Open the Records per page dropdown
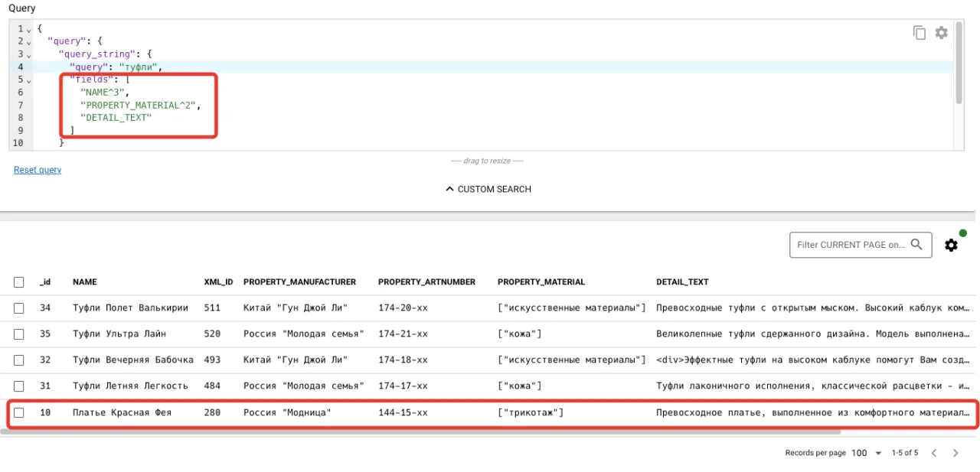 click(867, 453)
